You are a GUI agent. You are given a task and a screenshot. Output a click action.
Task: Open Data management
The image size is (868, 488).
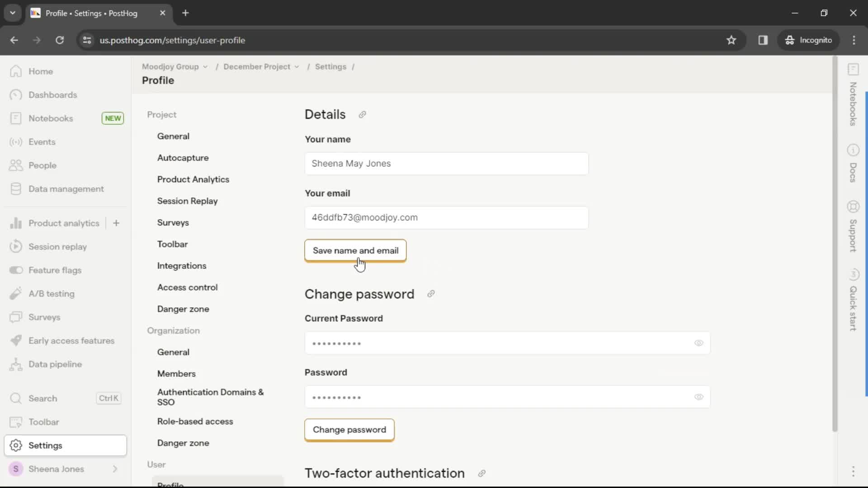[x=65, y=189]
